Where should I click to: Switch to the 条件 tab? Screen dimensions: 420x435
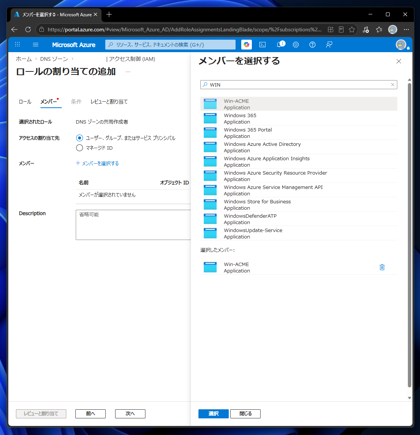[76, 102]
